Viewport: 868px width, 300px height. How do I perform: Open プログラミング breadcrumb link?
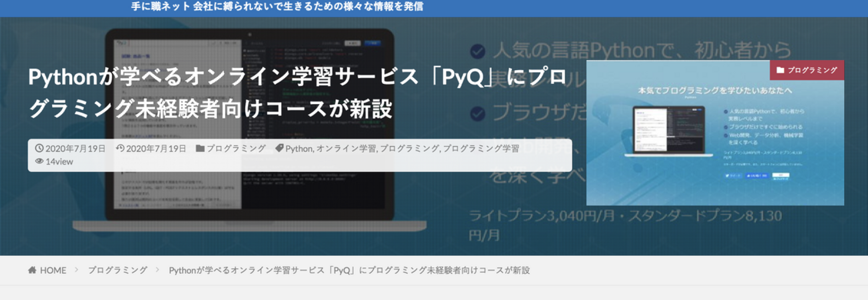tap(118, 270)
